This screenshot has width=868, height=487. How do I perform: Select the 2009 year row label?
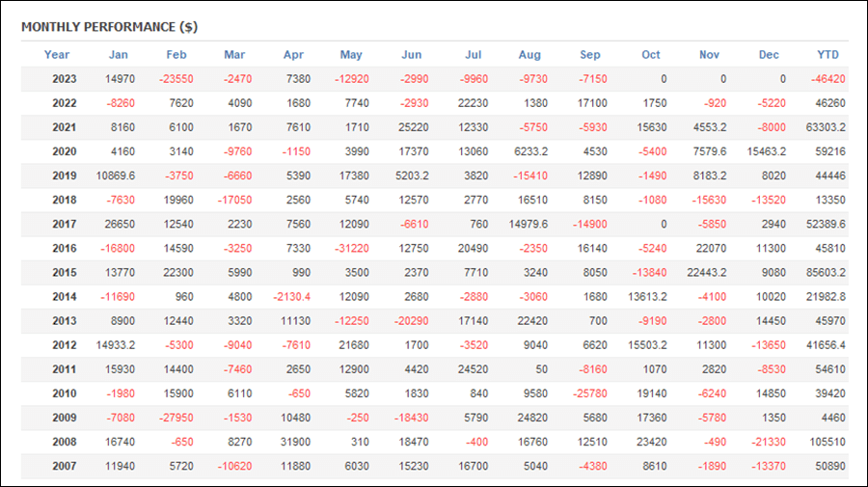click(65, 418)
